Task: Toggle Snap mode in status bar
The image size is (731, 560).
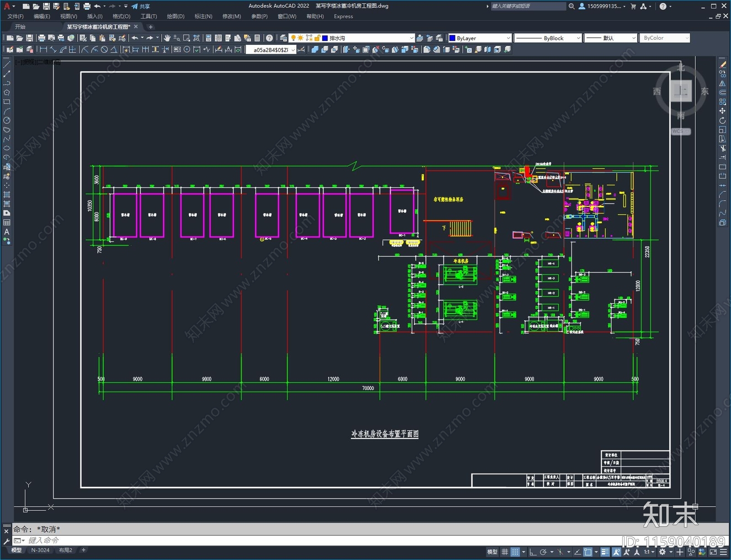Action: point(515,552)
